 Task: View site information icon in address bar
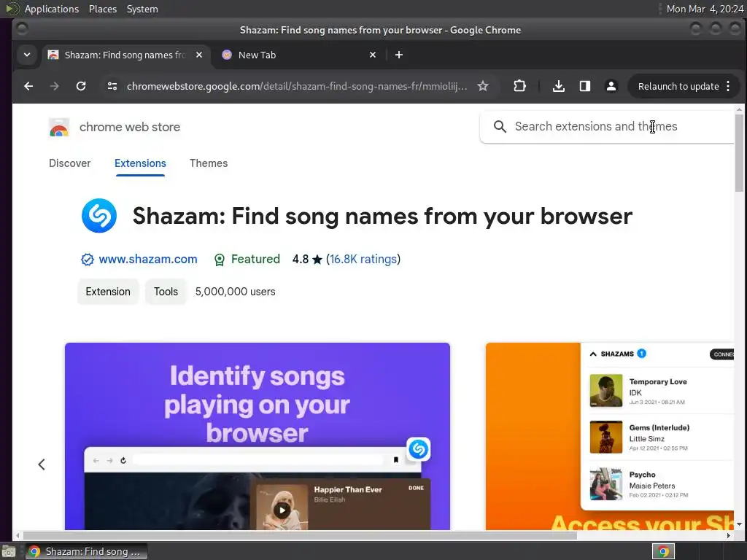(112, 86)
